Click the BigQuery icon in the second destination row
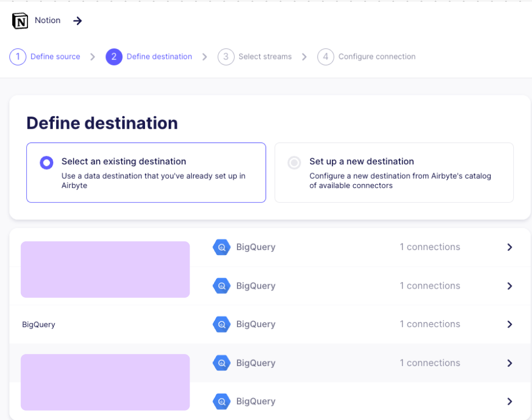Screen dimensions: 532x420 point(221,286)
